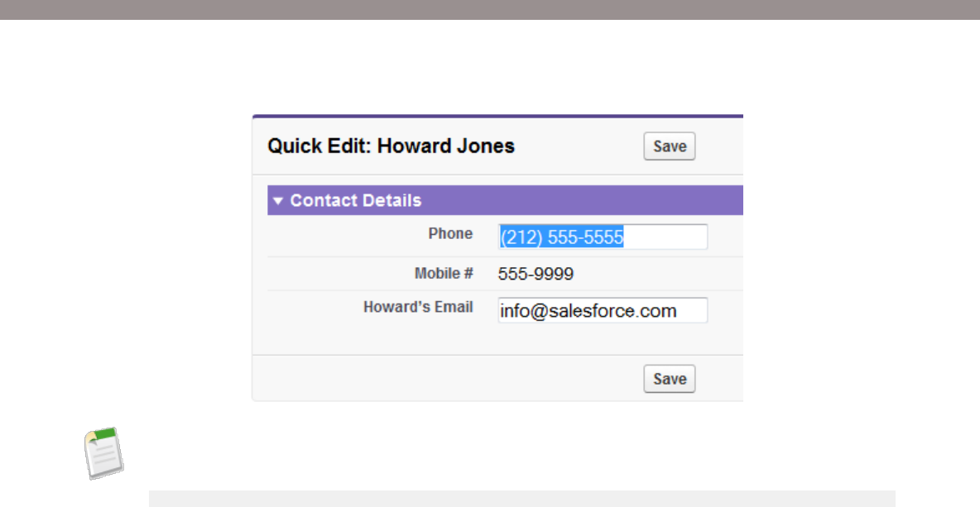The image size is (980, 507).
Task: Click the "Mobile #" field label
Action: pos(444,273)
